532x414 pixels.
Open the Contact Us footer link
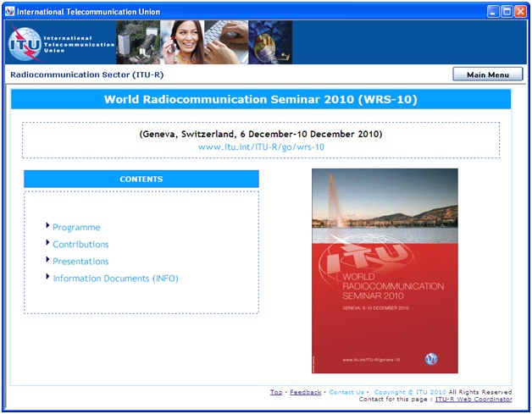click(x=346, y=392)
